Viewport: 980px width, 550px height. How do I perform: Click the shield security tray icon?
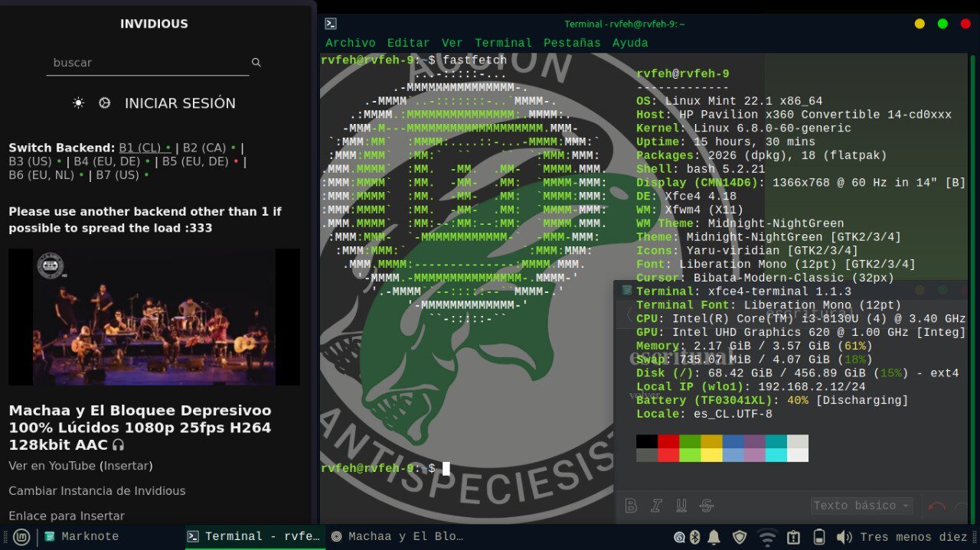tap(740, 537)
